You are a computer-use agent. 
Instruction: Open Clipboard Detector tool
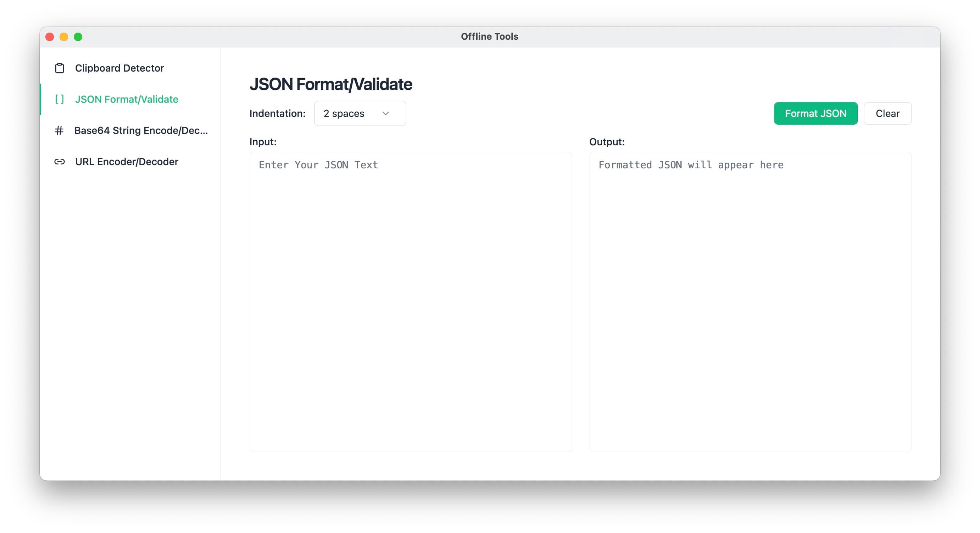(130, 68)
